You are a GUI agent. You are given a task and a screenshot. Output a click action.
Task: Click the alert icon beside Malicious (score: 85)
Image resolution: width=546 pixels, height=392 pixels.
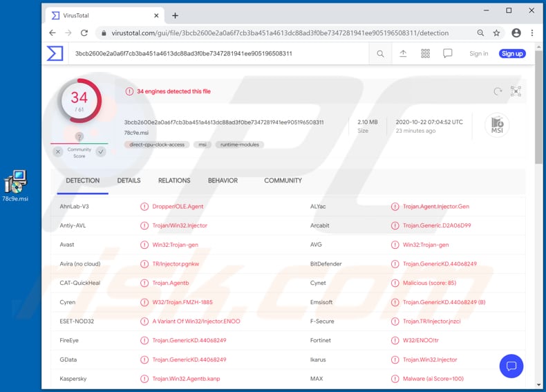click(395, 283)
